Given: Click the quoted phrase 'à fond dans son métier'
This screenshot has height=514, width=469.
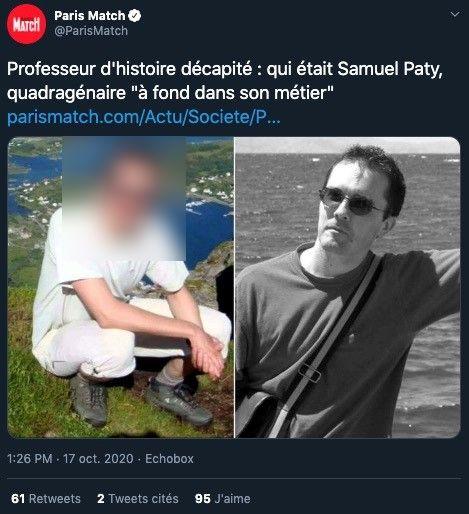Looking at the screenshot, I should (236, 93).
